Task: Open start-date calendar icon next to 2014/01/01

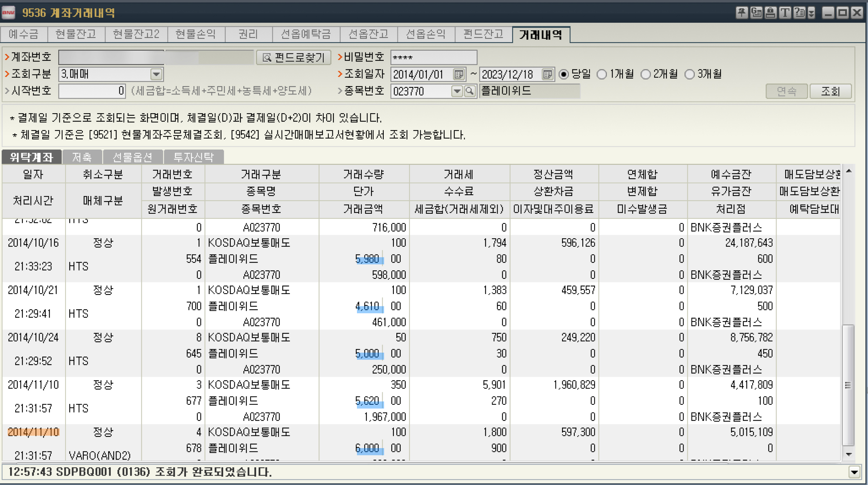Action: [459, 75]
